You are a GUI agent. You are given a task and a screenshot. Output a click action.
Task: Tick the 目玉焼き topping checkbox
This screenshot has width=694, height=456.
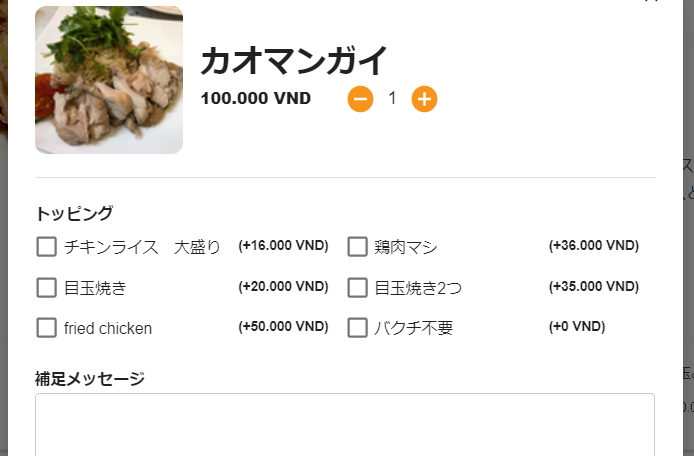point(46,288)
